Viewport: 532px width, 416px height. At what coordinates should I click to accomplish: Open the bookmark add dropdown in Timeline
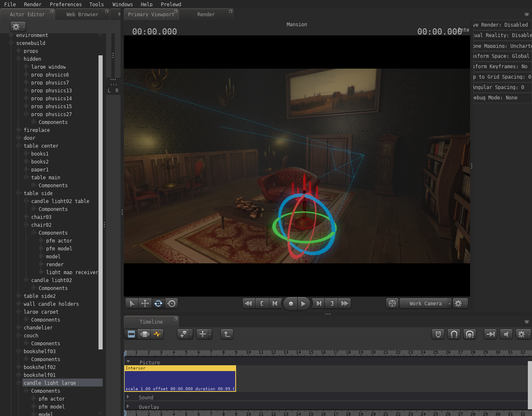tap(185, 334)
